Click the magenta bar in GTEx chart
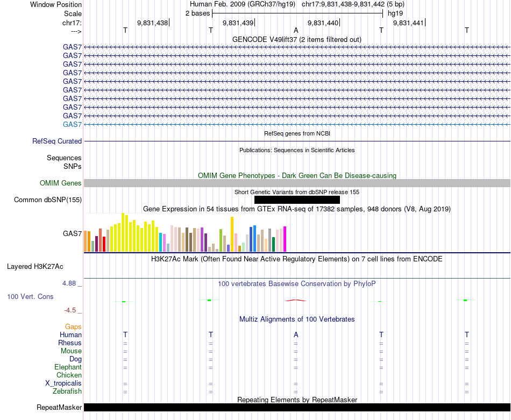 click(x=285, y=239)
